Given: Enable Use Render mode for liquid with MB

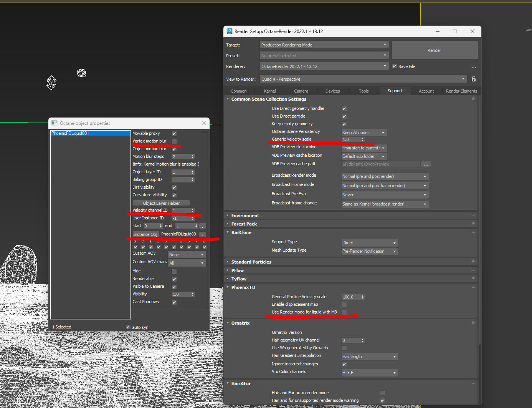Looking at the screenshot, I should click(x=344, y=312).
